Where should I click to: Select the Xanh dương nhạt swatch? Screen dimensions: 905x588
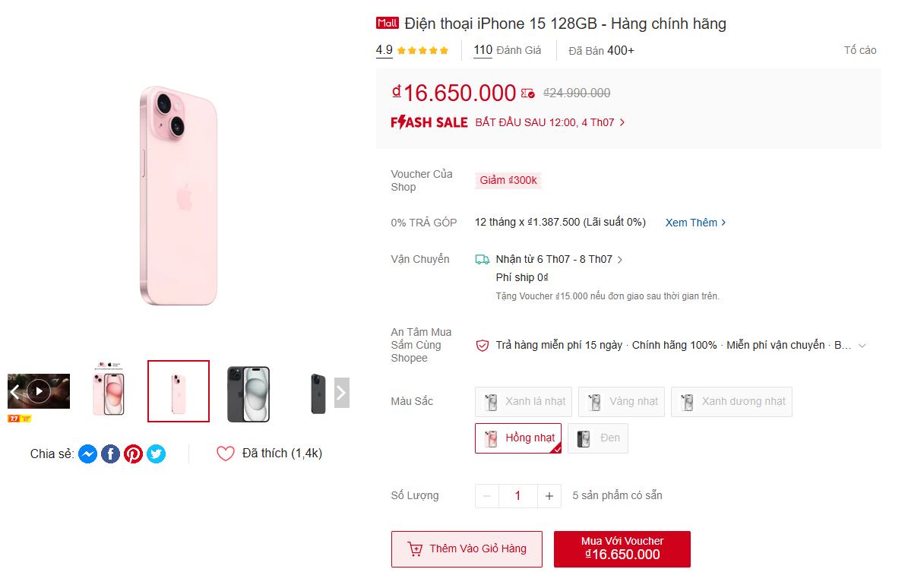coord(731,401)
